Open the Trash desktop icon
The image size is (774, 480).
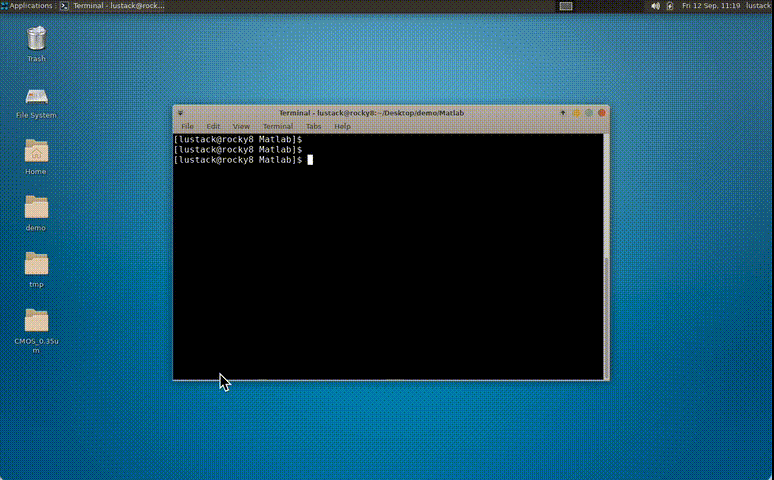[36, 39]
